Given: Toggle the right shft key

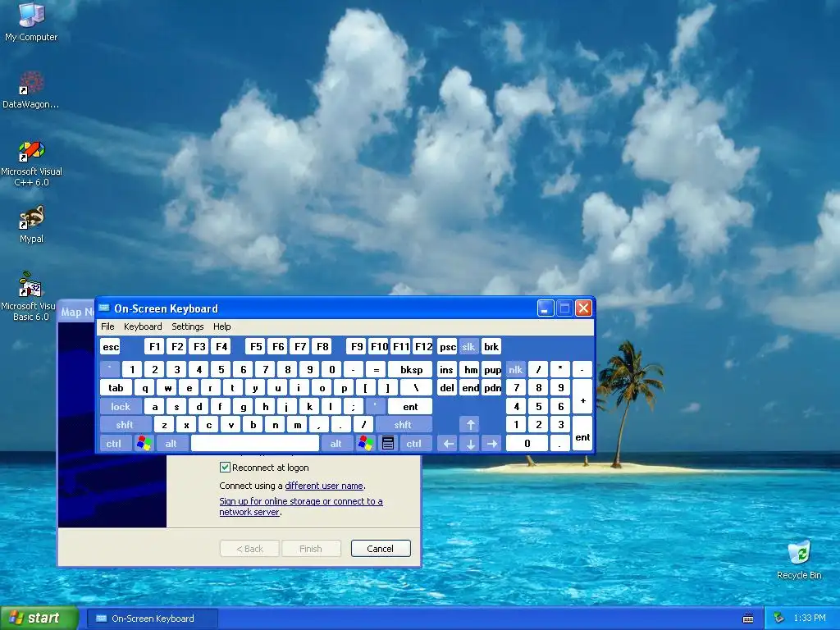Looking at the screenshot, I should (403, 425).
